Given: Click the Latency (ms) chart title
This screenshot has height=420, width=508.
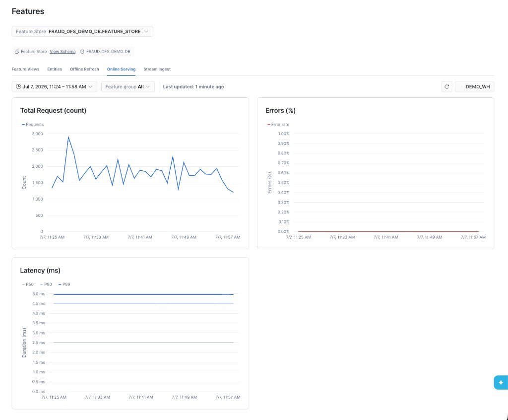Looking at the screenshot, I should (x=40, y=271).
